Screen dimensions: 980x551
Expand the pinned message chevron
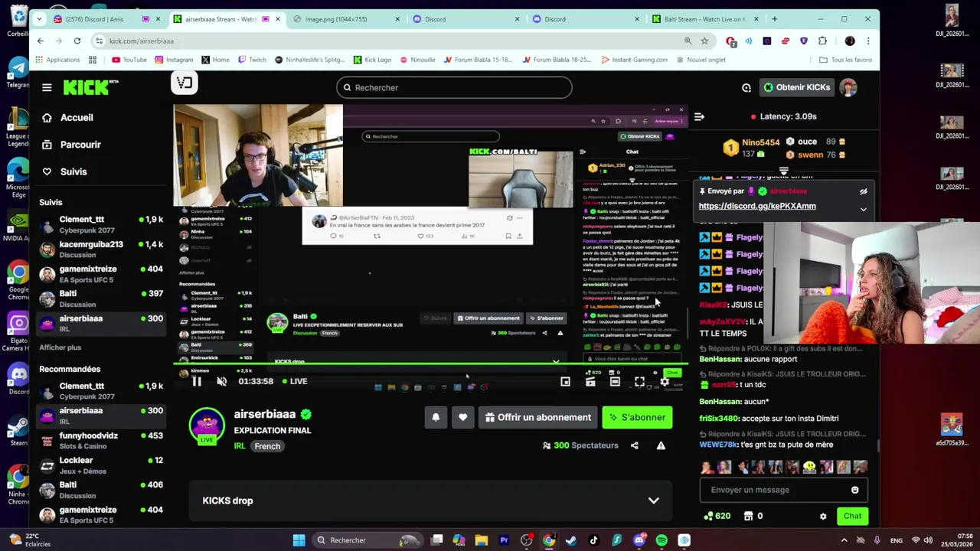[864, 209]
